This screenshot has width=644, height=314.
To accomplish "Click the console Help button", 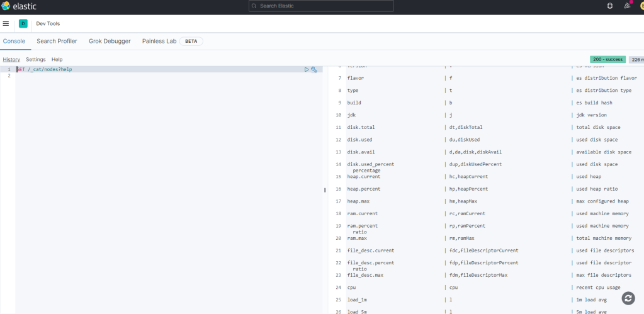I will [x=57, y=59].
